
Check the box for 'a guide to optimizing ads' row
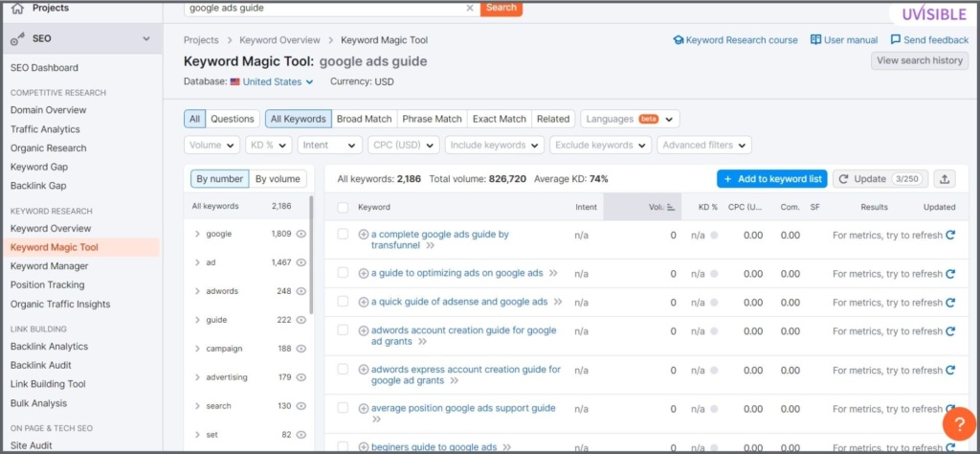(343, 273)
